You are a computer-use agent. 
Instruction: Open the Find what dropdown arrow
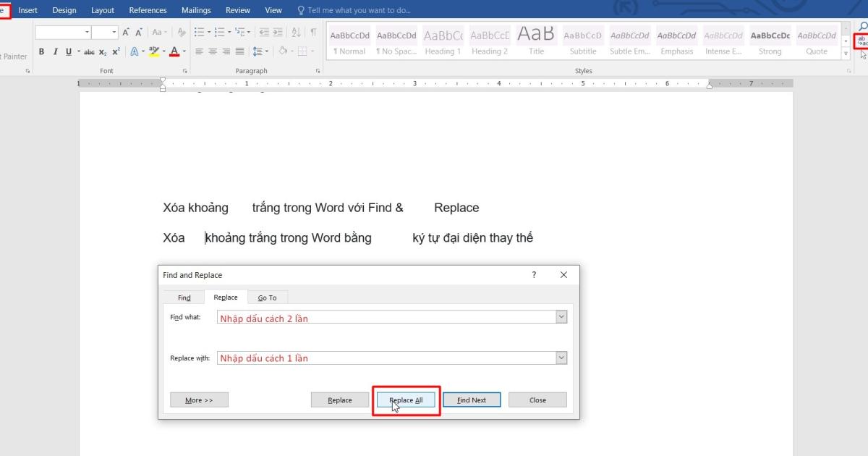[561, 316]
